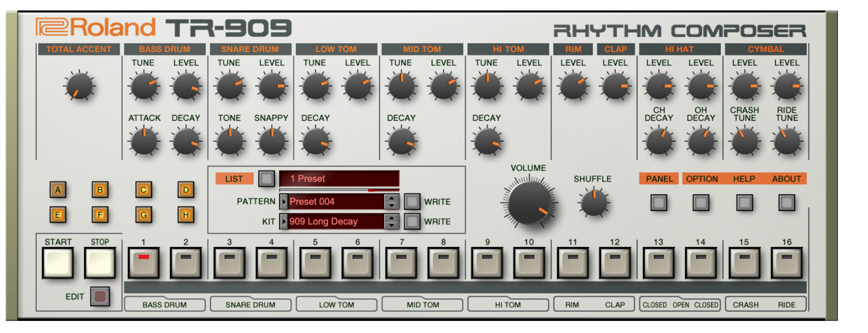This screenshot has width=868, height=333.
Task: Click the ABOUT button
Action: (x=787, y=203)
